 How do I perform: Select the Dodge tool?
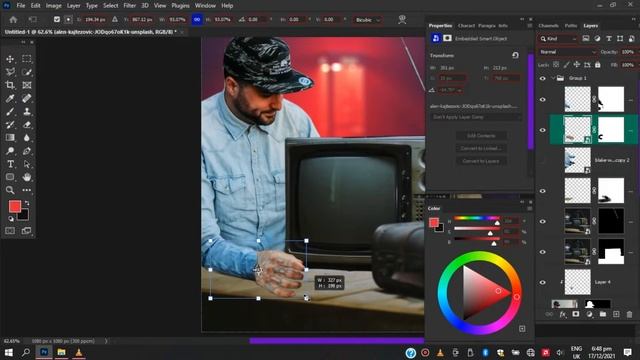coord(10,151)
